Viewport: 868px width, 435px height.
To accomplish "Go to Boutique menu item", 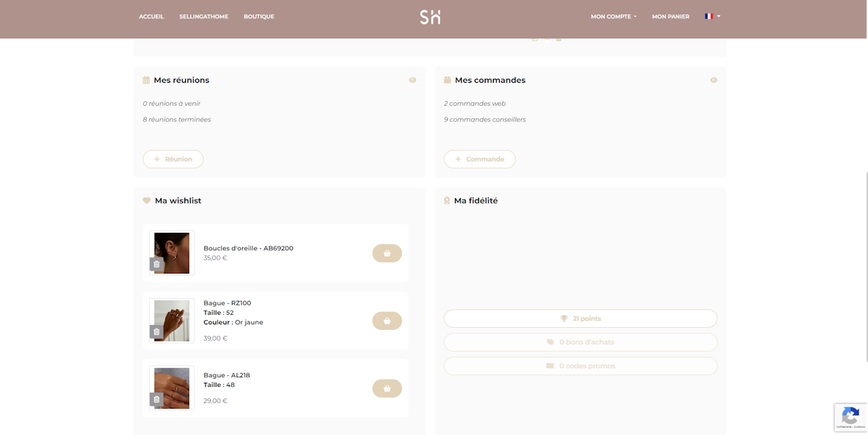I will tap(259, 17).
